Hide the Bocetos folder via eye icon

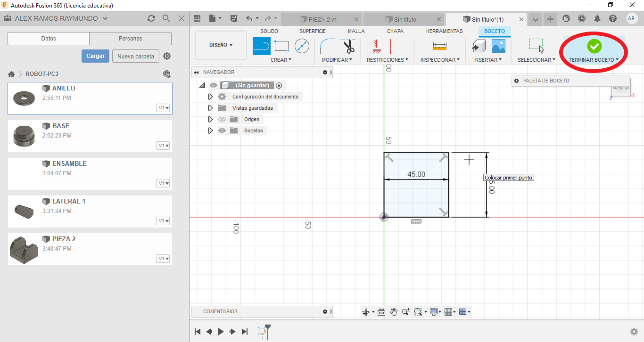222,130
